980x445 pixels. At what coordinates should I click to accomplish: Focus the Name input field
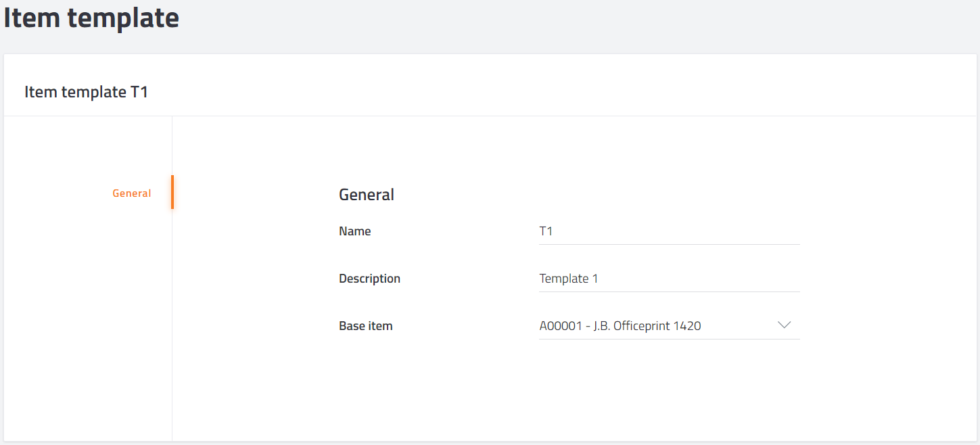point(670,231)
